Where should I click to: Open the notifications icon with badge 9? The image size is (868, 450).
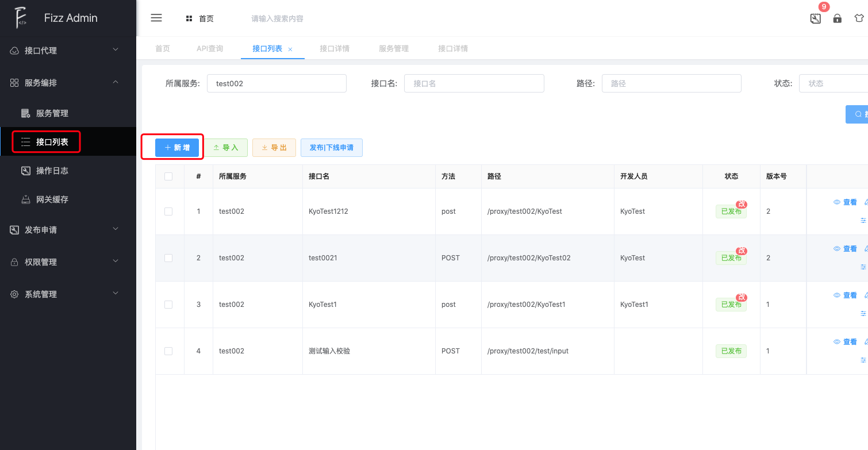coord(816,18)
